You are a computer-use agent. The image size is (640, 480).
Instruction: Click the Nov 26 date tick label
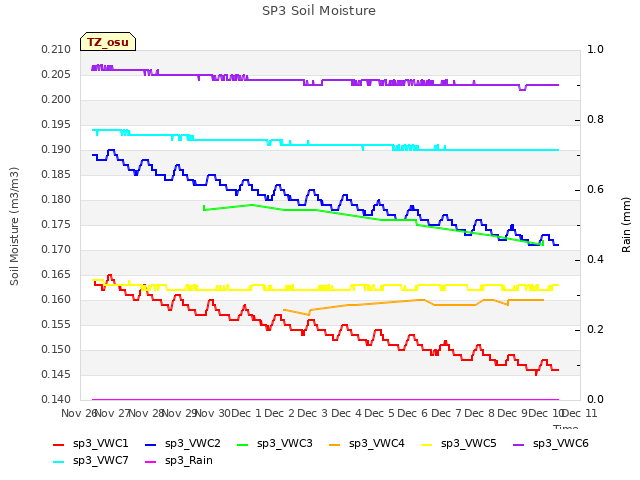coord(79,413)
